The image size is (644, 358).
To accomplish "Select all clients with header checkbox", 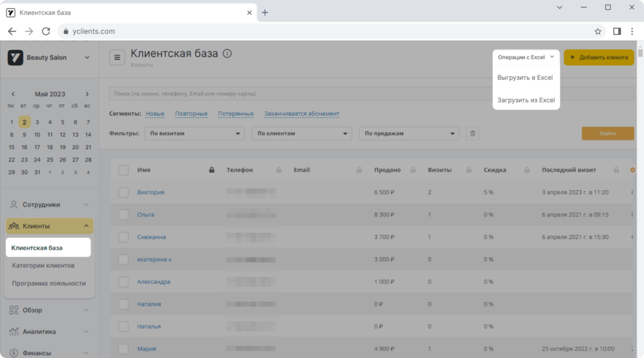I will click(x=123, y=170).
